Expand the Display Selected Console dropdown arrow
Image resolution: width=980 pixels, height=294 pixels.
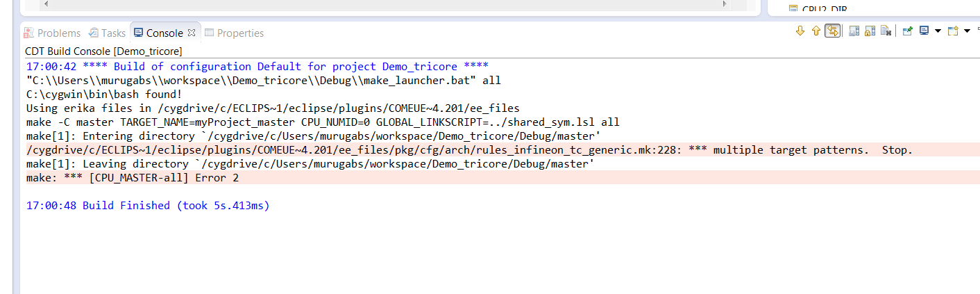pos(938,31)
